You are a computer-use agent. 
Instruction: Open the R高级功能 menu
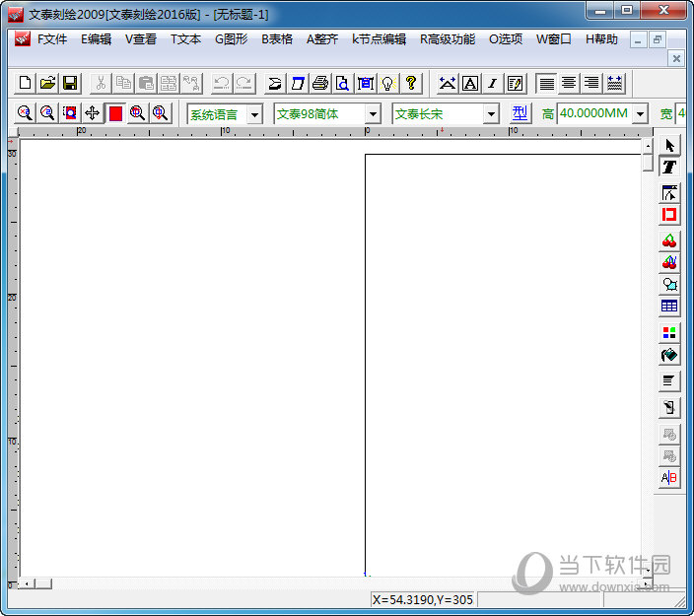coord(447,39)
